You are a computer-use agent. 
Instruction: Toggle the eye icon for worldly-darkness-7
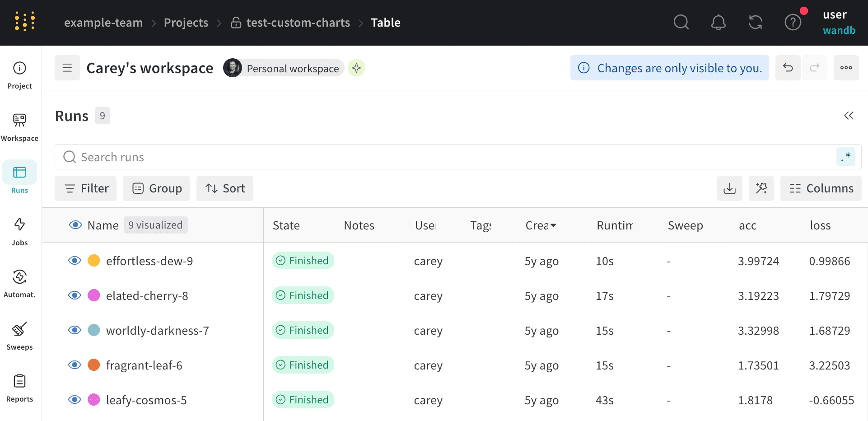tap(75, 330)
